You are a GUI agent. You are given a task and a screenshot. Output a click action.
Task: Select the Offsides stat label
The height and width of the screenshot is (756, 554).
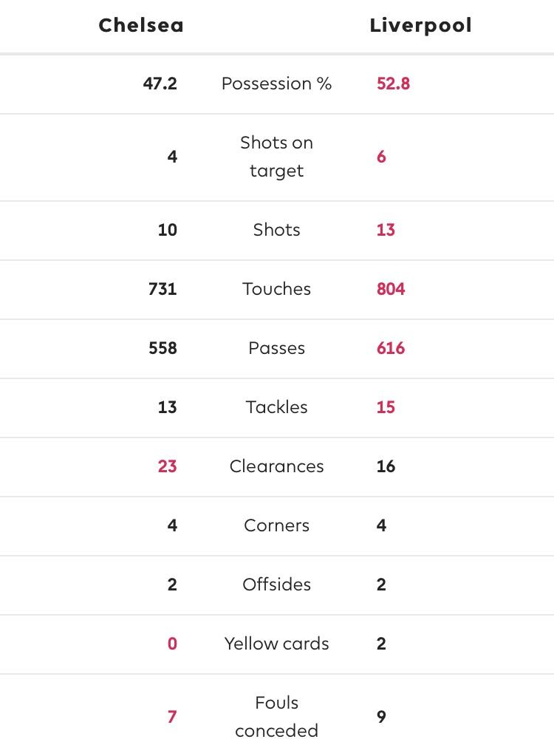coord(276,585)
